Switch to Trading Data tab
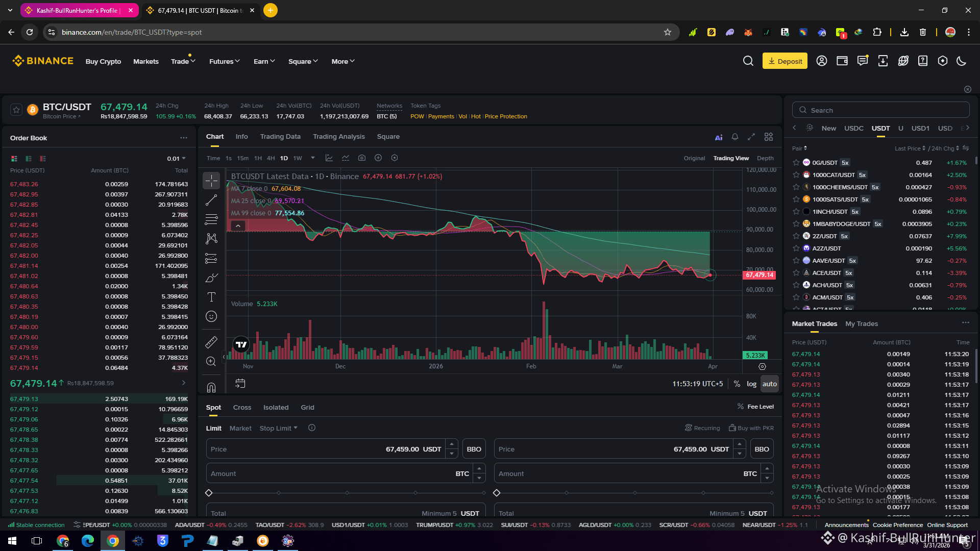 (x=280, y=137)
